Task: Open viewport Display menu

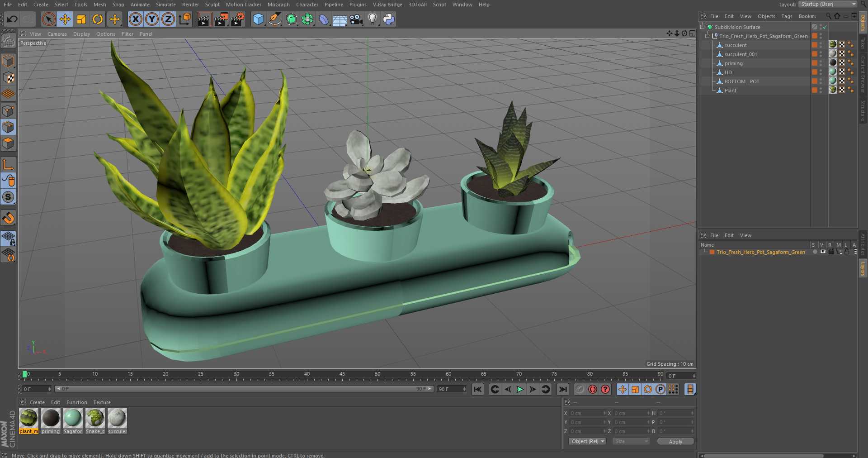Action: click(81, 34)
